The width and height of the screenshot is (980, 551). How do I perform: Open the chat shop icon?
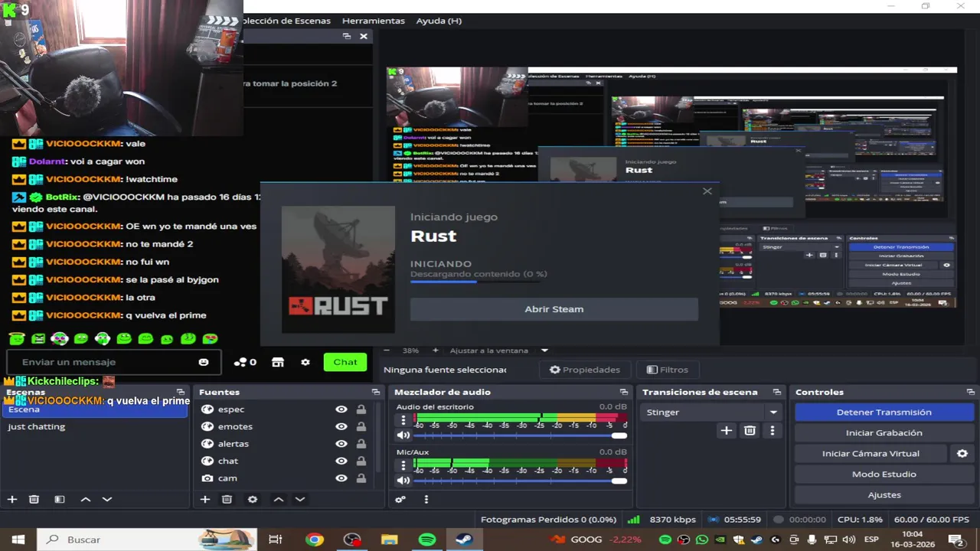(x=278, y=362)
